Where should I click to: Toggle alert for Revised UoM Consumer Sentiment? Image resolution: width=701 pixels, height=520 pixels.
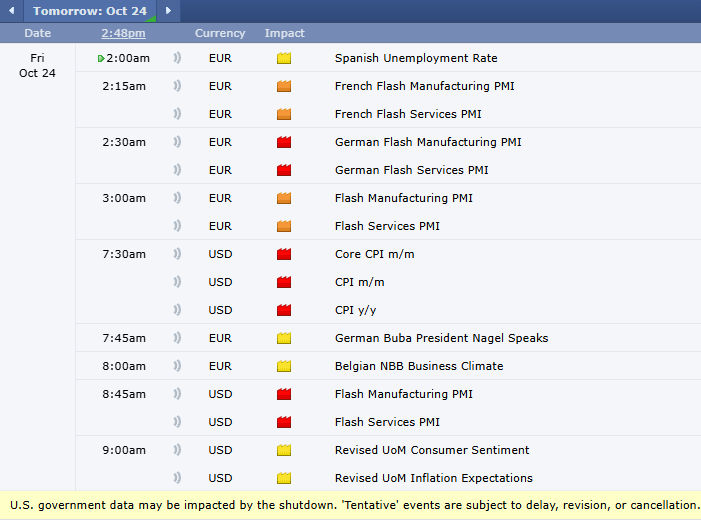pyautogui.click(x=178, y=450)
